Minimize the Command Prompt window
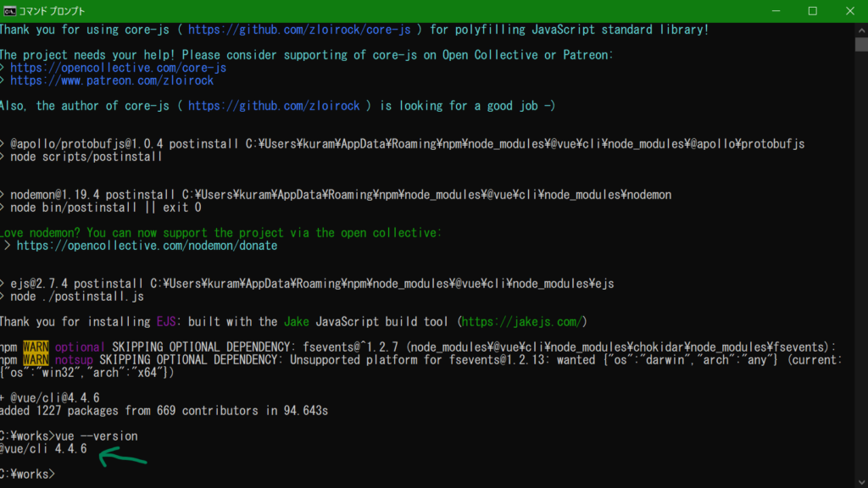868x488 pixels. 775,11
